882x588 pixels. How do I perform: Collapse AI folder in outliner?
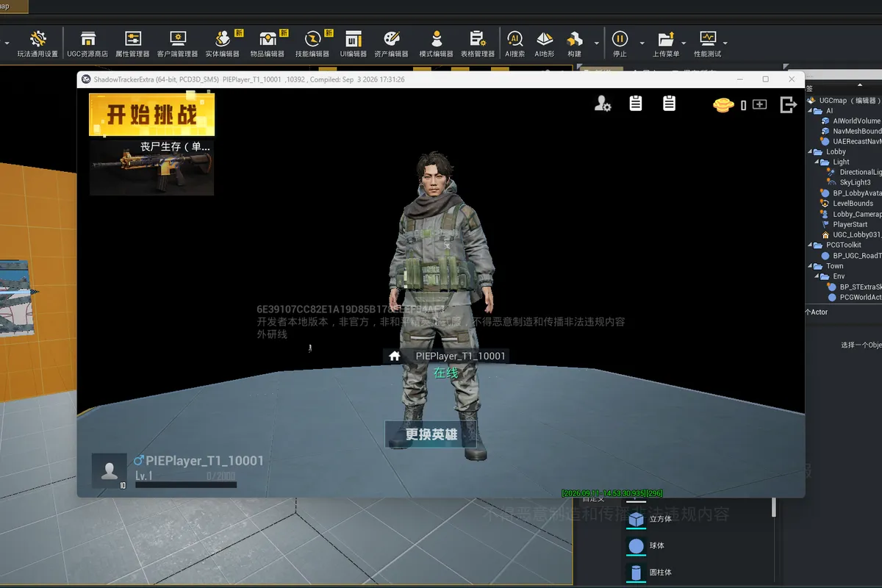[810, 111]
